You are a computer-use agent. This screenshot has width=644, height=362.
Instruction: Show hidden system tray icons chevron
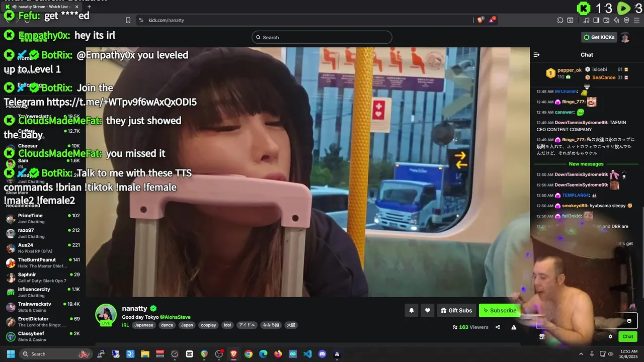(x=581, y=354)
